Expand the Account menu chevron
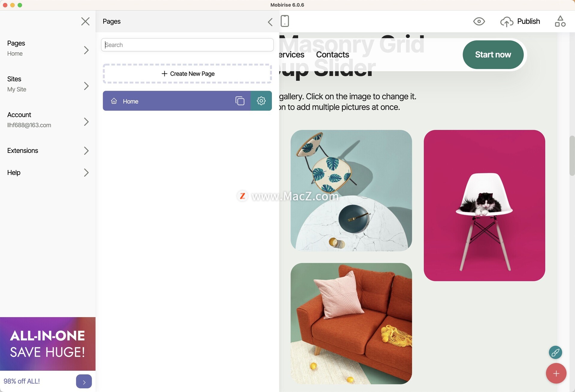575x392 pixels. click(x=86, y=122)
